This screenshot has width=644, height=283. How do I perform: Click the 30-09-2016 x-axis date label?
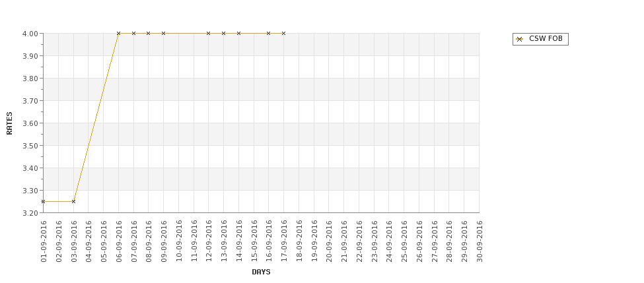(x=480, y=241)
